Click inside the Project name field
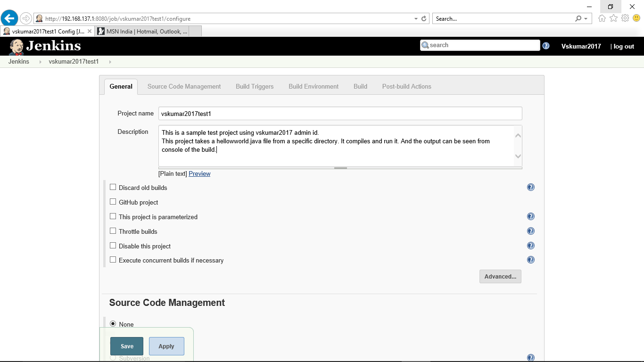 click(x=339, y=113)
